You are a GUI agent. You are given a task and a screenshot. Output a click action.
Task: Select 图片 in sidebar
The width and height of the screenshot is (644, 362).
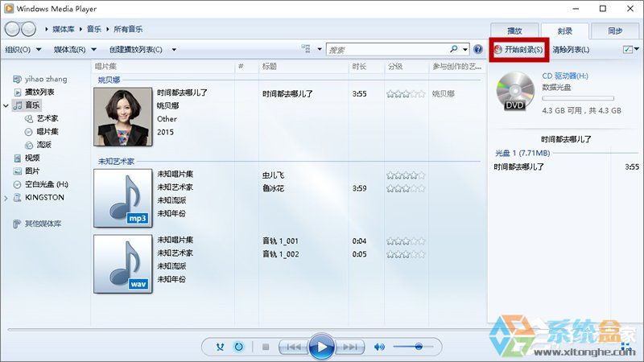coord(27,171)
